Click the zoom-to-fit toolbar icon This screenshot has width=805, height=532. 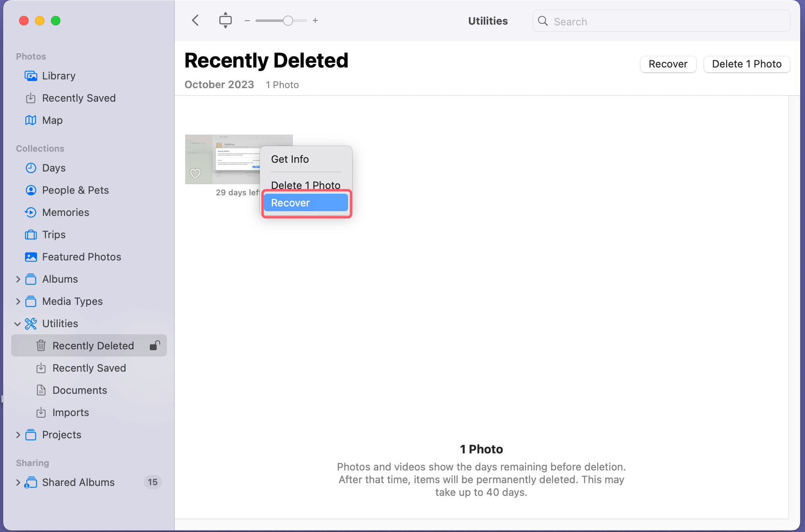click(225, 20)
